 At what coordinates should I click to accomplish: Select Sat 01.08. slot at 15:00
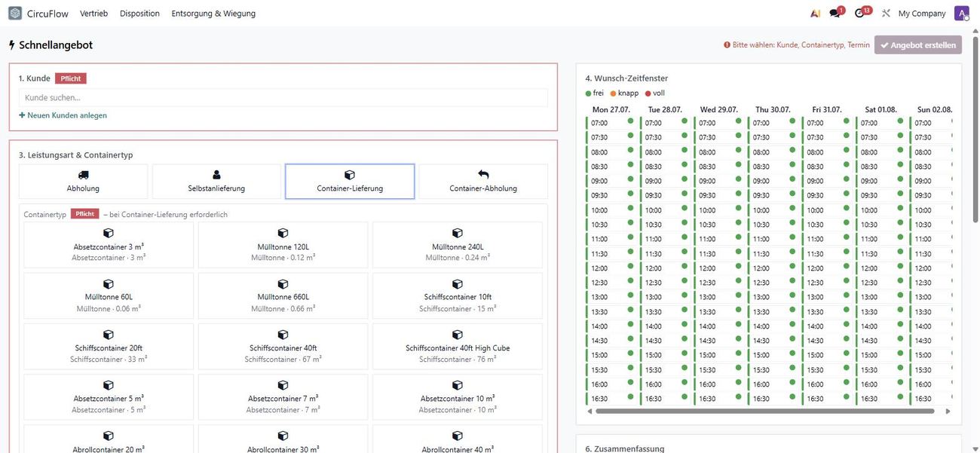[x=881, y=355]
